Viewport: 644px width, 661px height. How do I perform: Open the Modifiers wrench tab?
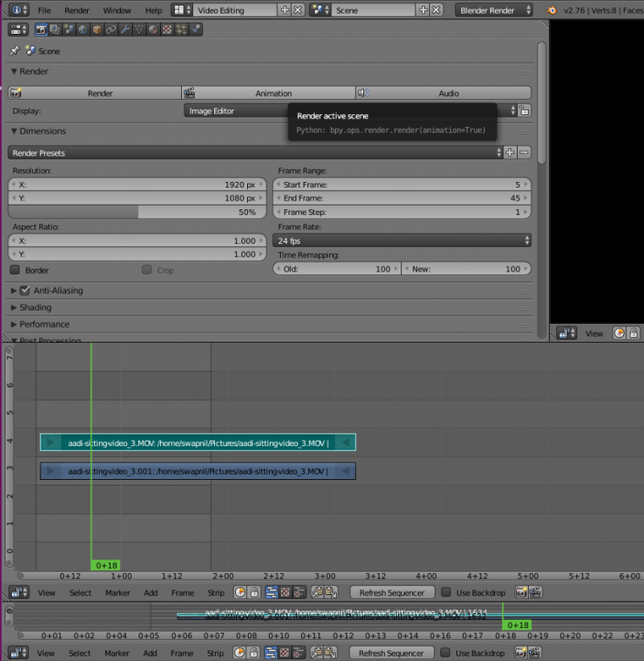[125, 30]
